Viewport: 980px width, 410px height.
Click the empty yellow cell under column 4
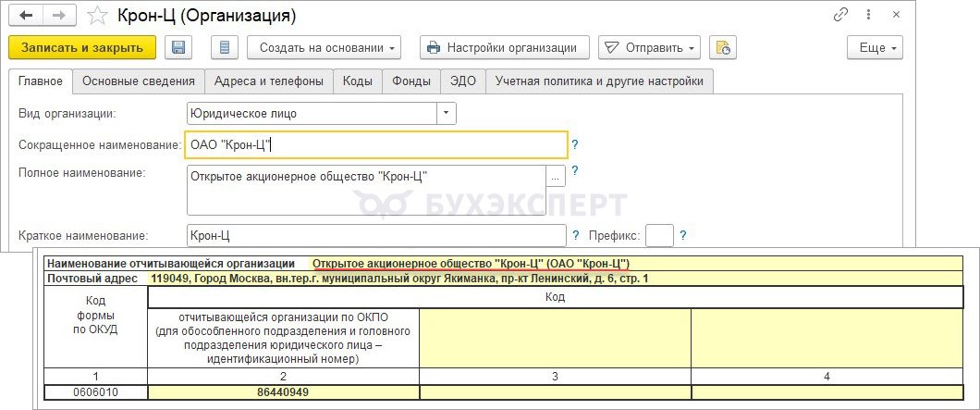[827, 392]
